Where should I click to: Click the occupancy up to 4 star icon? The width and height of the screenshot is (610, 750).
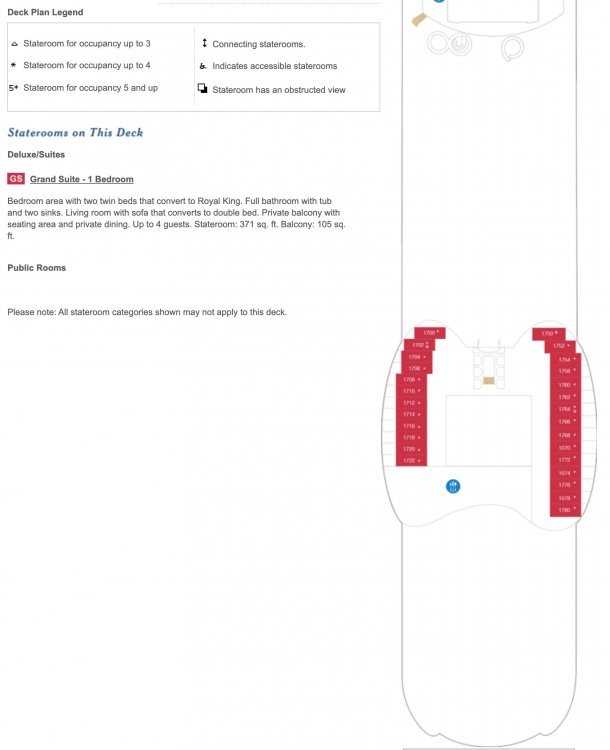click(13, 65)
